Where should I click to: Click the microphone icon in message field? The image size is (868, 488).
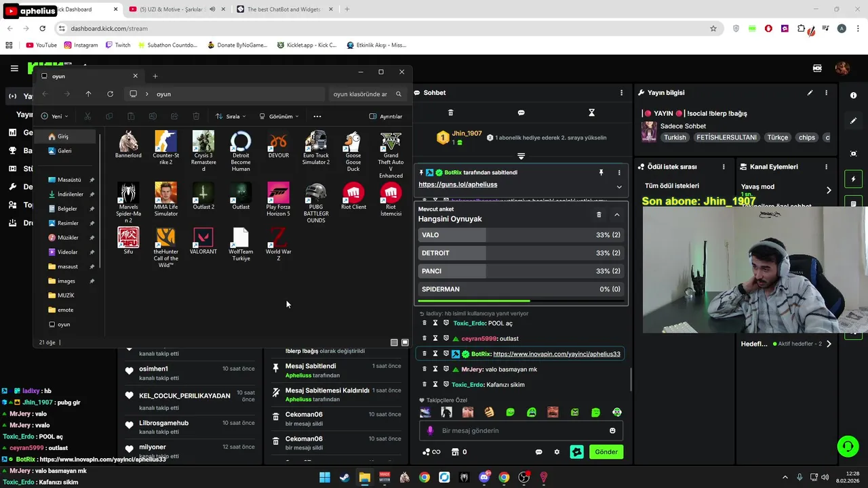(x=430, y=430)
